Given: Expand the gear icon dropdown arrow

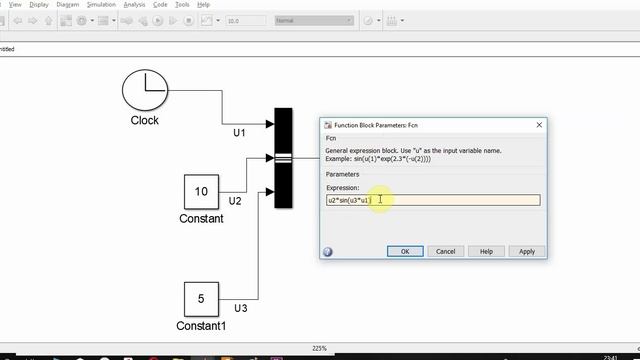Looking at the screenshot, I should (x=92, y=20).
